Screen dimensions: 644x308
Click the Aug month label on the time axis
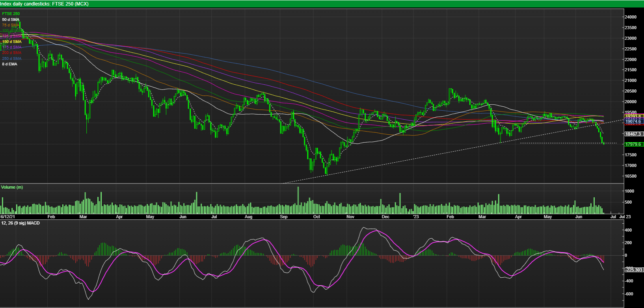pos(248,217)
